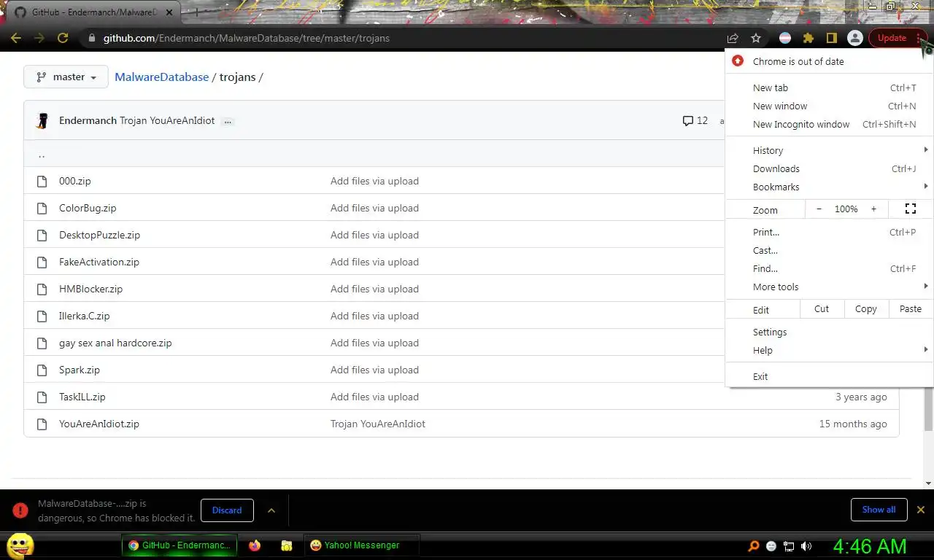Open DesktopPuzzle.zip file link

click(x=99, y=235)
